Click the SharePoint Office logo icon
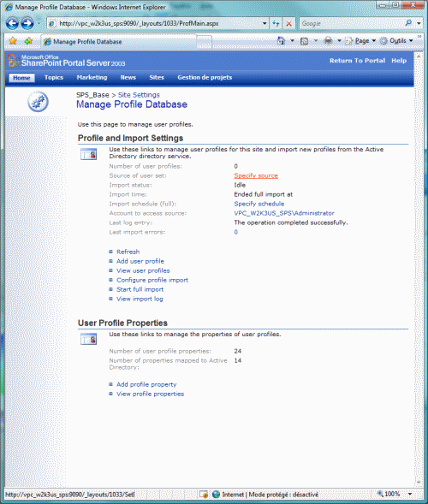The image size is (428, 504). pos(15,61)
